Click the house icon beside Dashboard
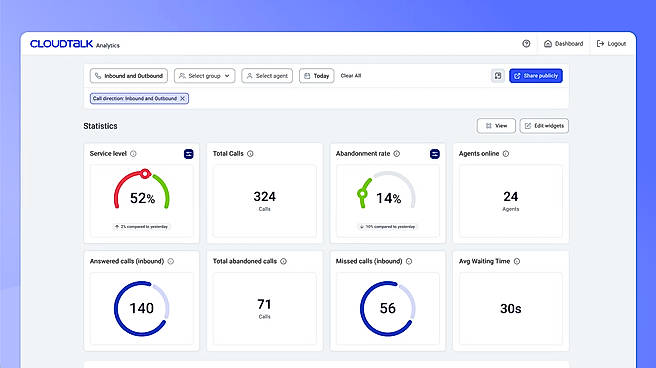Viewport: 656px width, 368px height. click(548, 43)
